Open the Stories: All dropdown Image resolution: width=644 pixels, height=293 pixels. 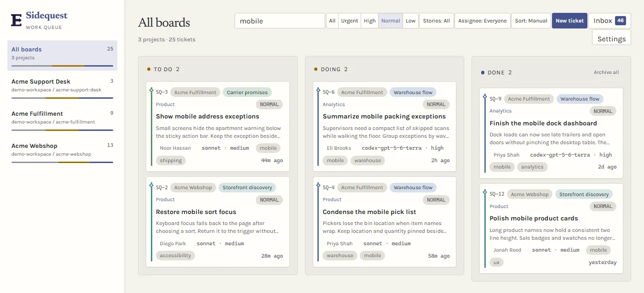point(437,21)
